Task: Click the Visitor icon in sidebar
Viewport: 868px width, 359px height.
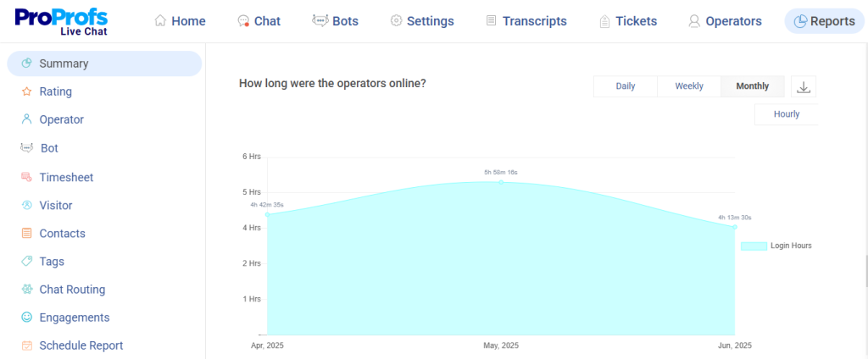Action: (26, 205)
